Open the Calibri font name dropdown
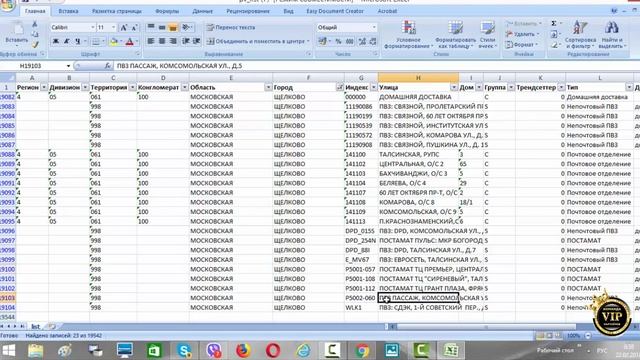Viewport: 640px width, 360px height. pyautogui.click(x=93, y=27)
